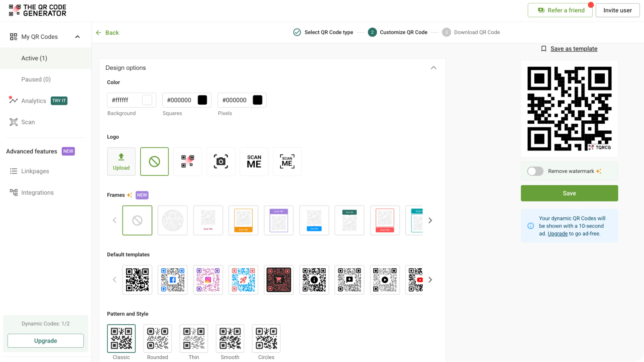Select the Thin pattern style

coord(194,338)
